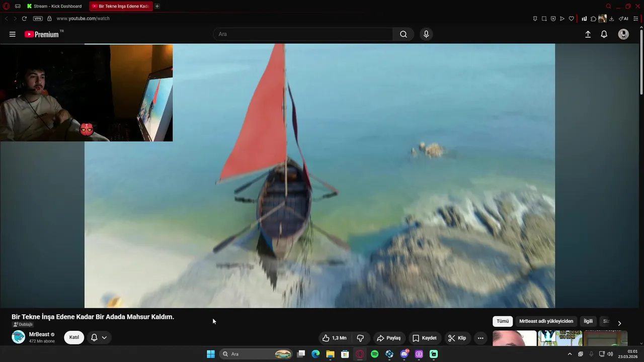Click the Paylaş share button
Viewport: 644px width, 362px height.
point(389,338)
